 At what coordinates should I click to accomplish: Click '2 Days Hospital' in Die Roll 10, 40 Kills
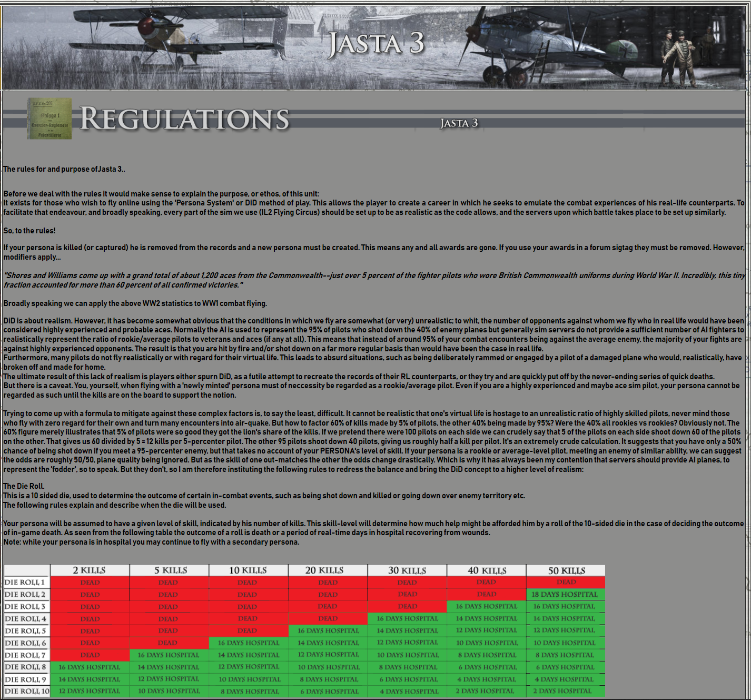point(487,691)
